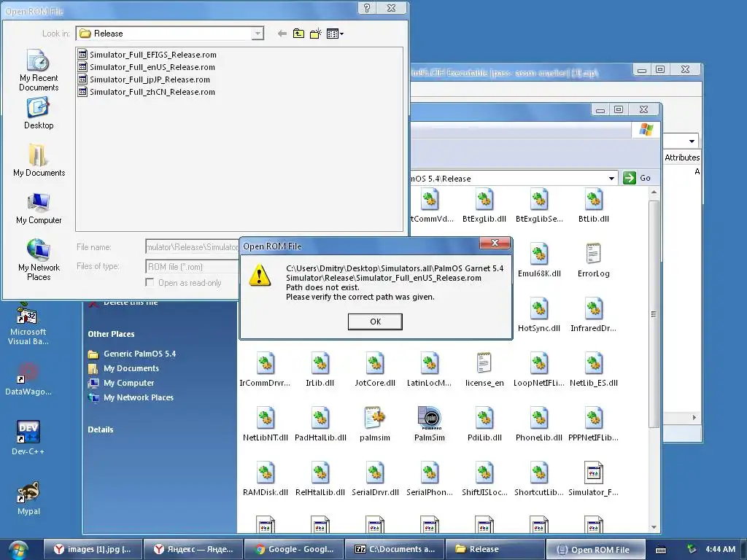Click the Windows Start orb

(x=18, y=550)
